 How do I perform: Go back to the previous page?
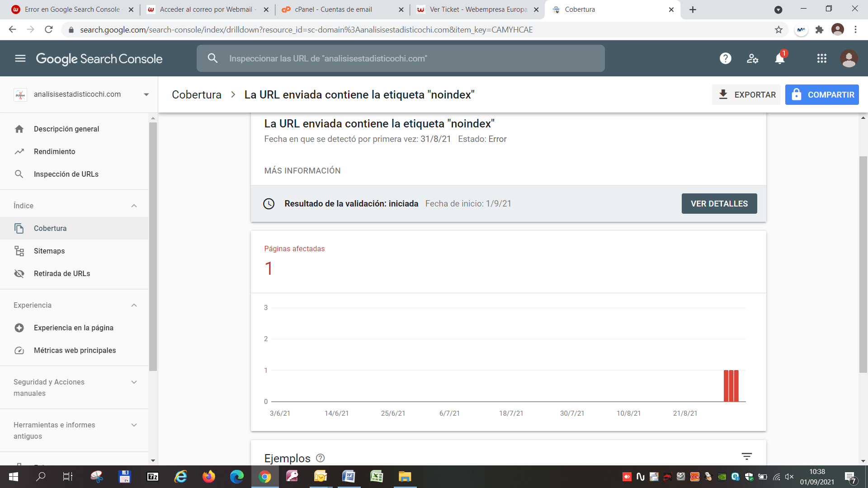click(x=12, y=30)
